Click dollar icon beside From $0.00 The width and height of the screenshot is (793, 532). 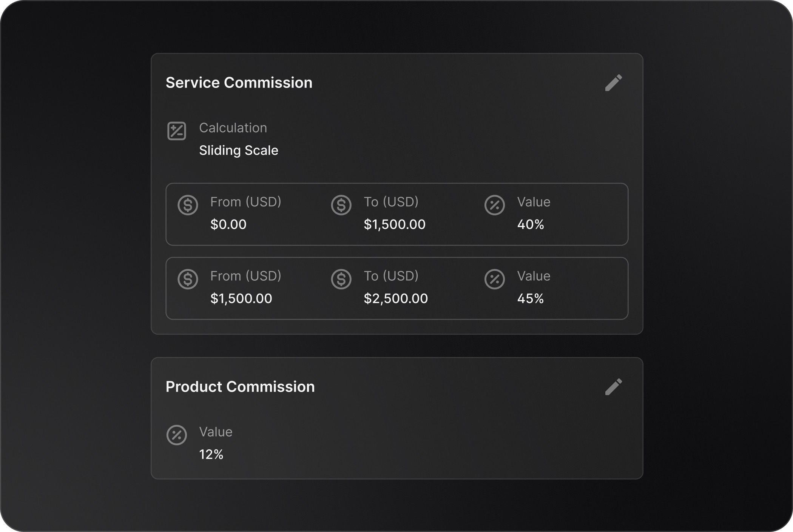pos(188,205)
